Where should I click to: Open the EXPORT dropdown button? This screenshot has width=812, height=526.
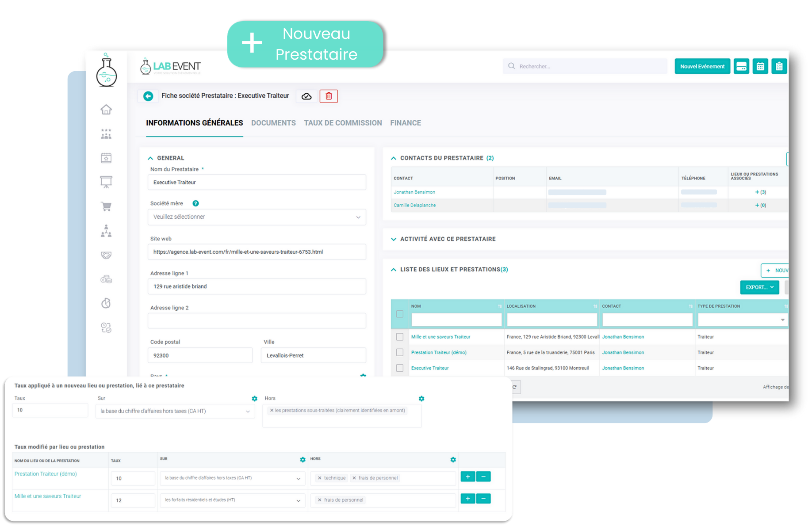tap(759, 287)
